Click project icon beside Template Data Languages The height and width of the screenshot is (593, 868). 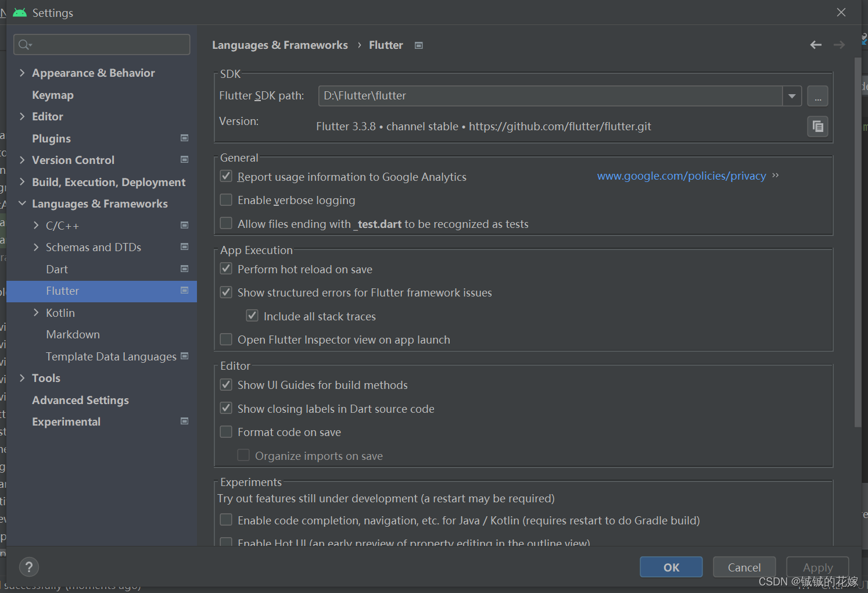coord(185,356)
